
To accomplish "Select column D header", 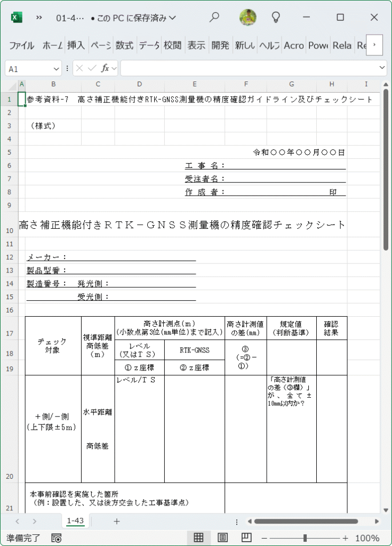I will pyautogui.click(x=139, y=84).
